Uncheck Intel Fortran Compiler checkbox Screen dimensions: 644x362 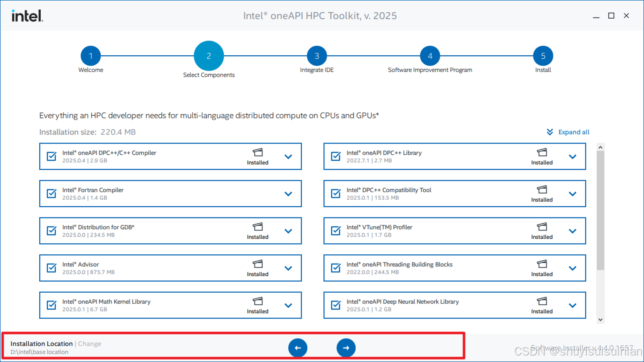point(52,193)
